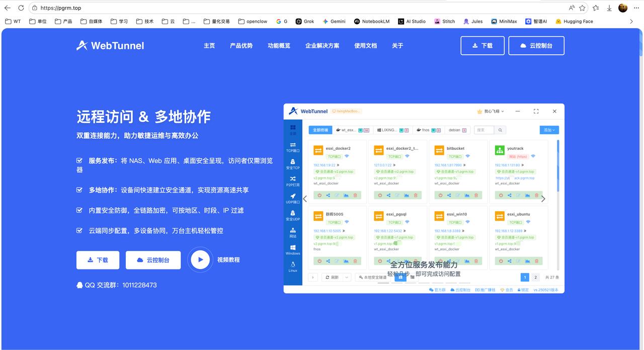Screen dimensions: 644x350
Task: Open 产品优势 in the site navigation
Action: click(241, 46)
